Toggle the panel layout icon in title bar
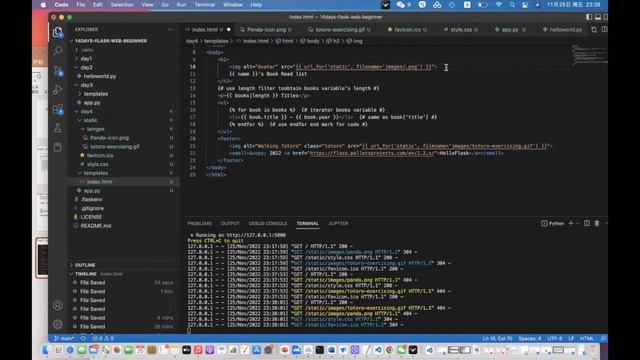This screenshot has width=640, height=360. [598, 17]
